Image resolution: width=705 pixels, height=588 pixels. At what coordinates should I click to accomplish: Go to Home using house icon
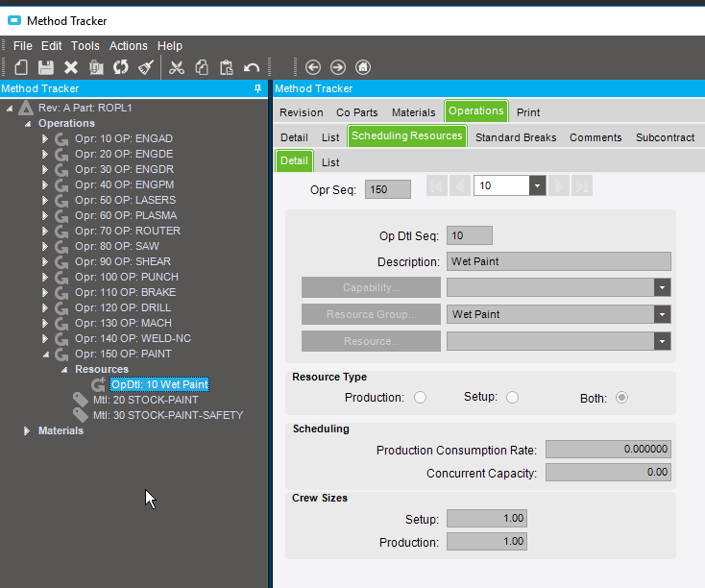[363, 67]
